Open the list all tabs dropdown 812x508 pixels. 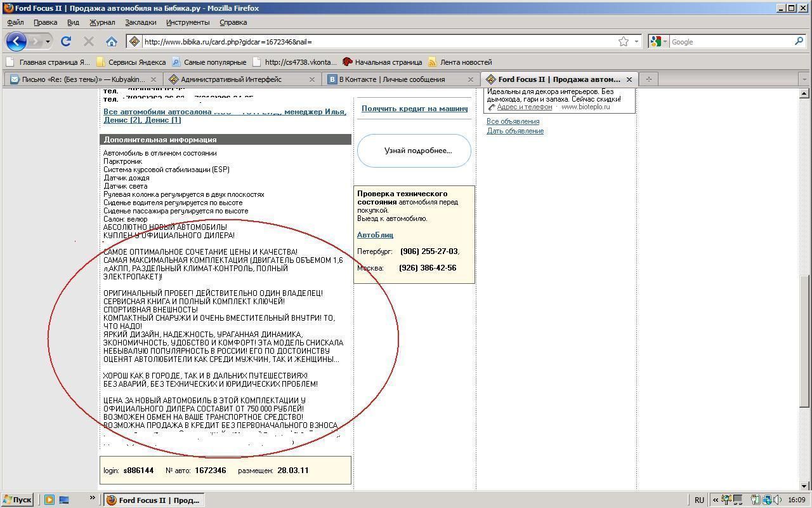[x=804, y=79]
